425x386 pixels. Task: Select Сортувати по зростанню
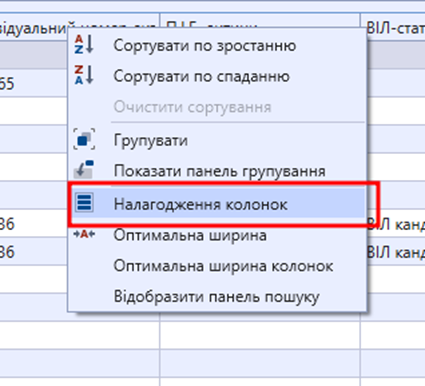[x=204, y=46]
